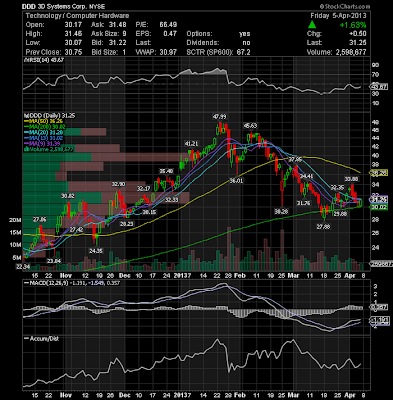Click the purple MA(9) legend entry
Screen dimensions: 393x400
coord(42,143)
